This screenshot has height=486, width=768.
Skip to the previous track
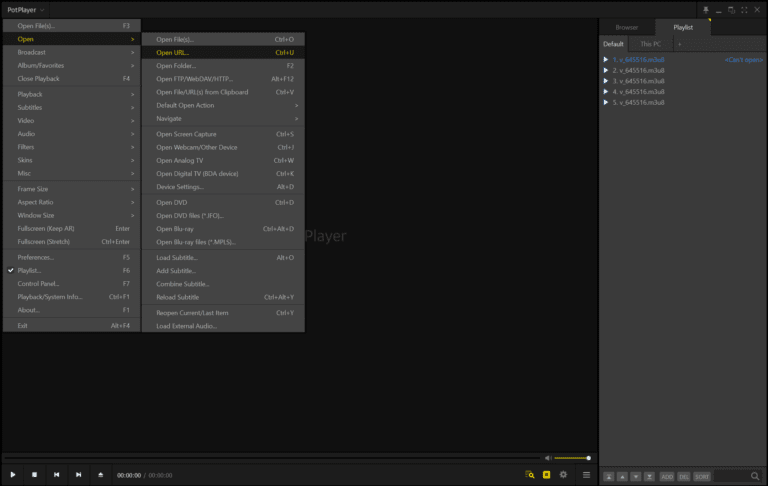click(56, 474)
